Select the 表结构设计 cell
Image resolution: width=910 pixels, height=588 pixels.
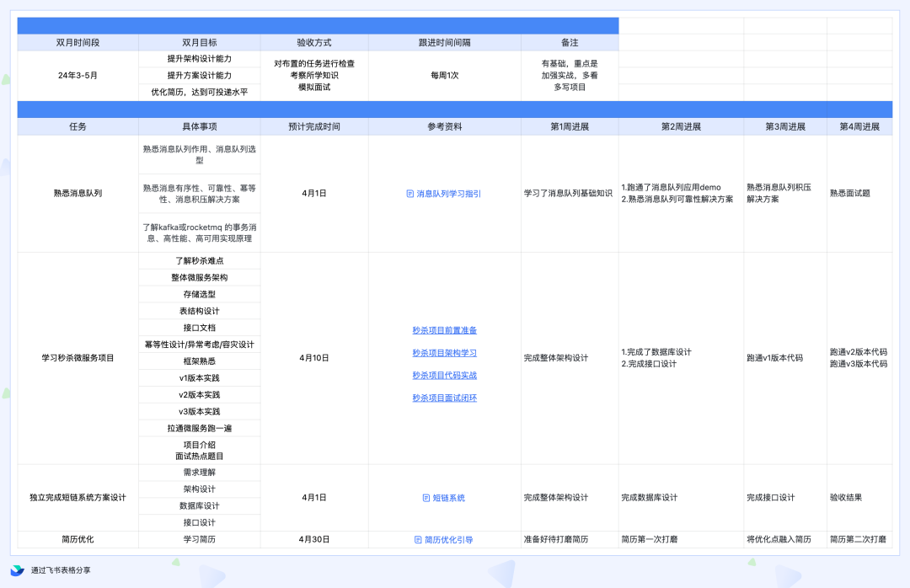pyautogui.click(x=200, y=311)
